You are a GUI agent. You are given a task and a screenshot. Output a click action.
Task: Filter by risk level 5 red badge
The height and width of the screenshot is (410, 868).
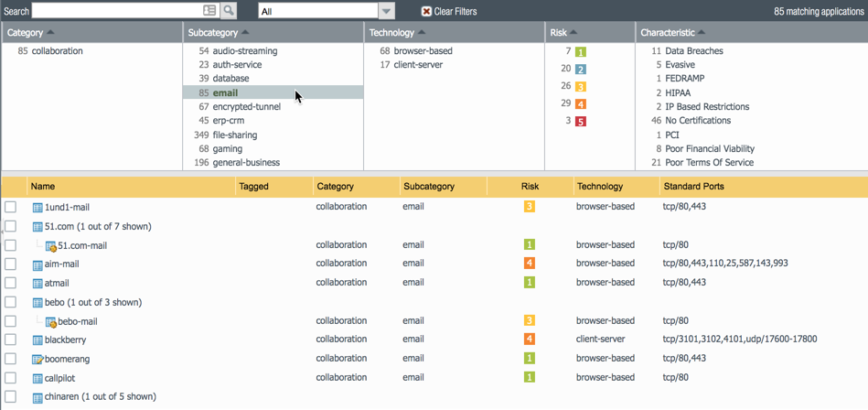click(581, 121)
